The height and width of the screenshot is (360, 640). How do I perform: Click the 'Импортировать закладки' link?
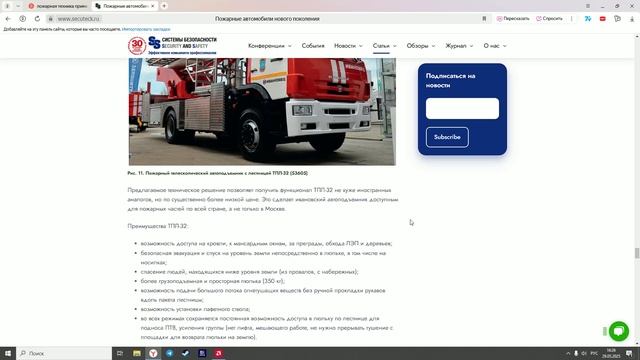coord(146,29)
